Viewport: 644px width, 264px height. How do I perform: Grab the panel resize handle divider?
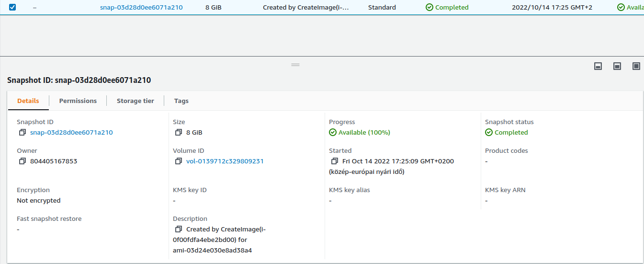[295, 65]
